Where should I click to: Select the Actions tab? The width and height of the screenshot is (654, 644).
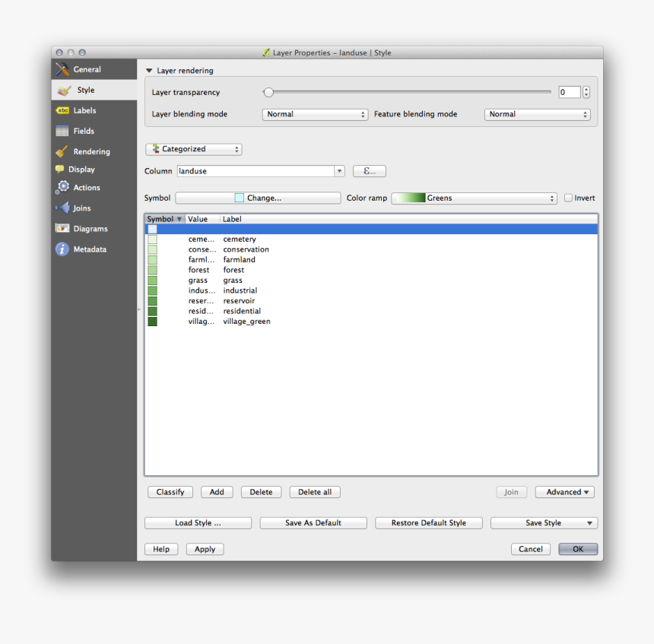coord(94,187)
